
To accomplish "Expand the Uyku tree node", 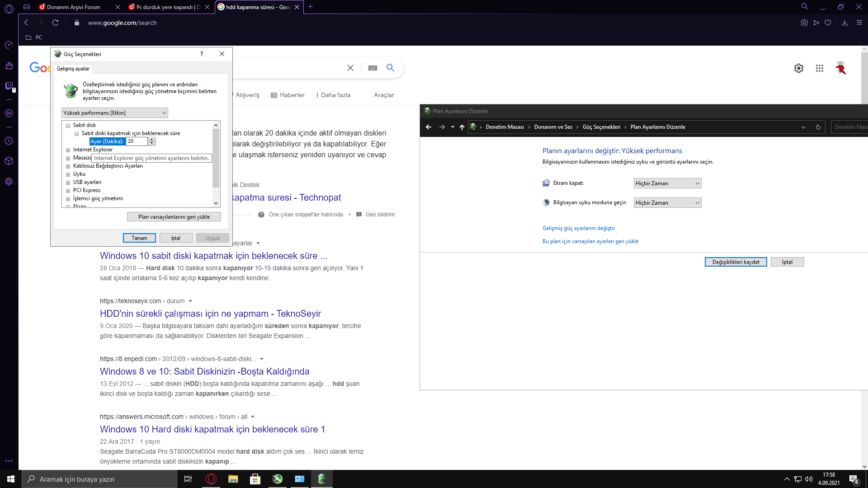I will 68,174.
